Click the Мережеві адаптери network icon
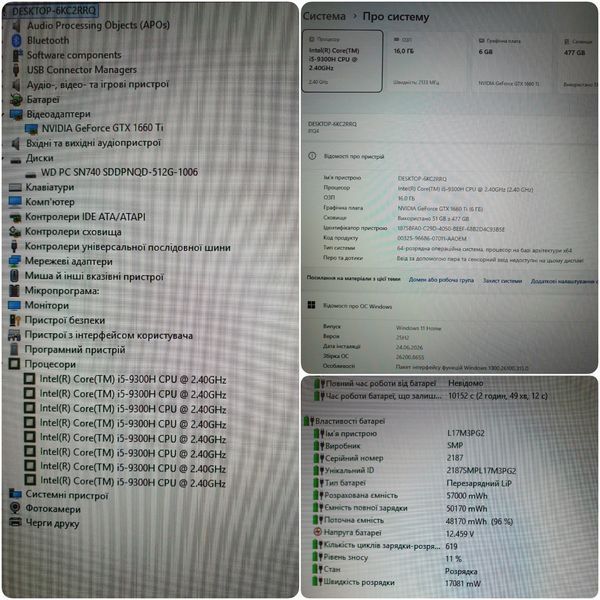 coord(15,261)
